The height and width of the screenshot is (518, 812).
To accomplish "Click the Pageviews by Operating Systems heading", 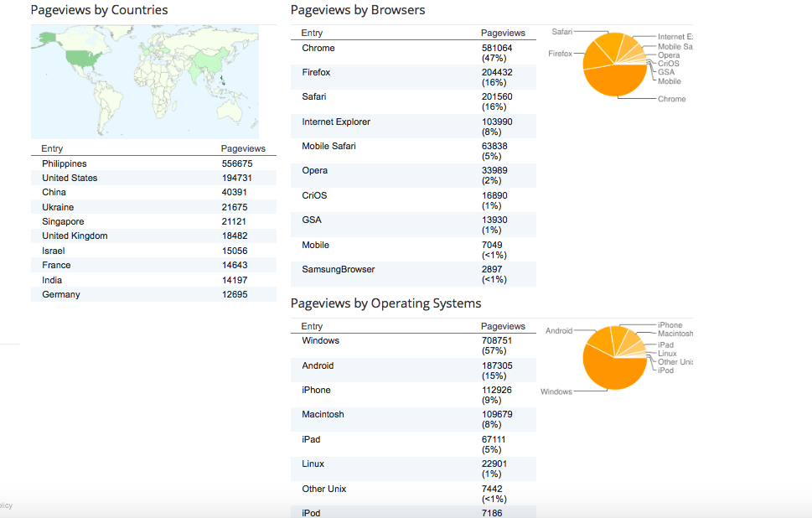I will click(385, 303).
